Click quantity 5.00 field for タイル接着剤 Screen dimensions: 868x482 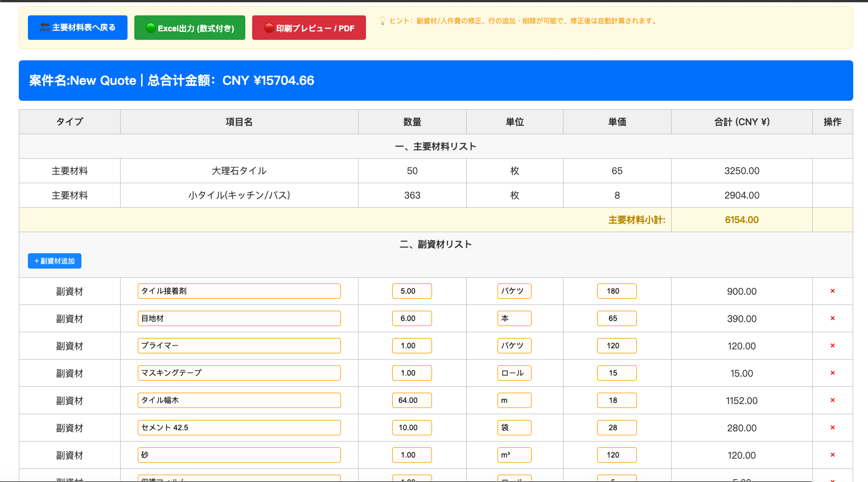(x=412, y=291)
